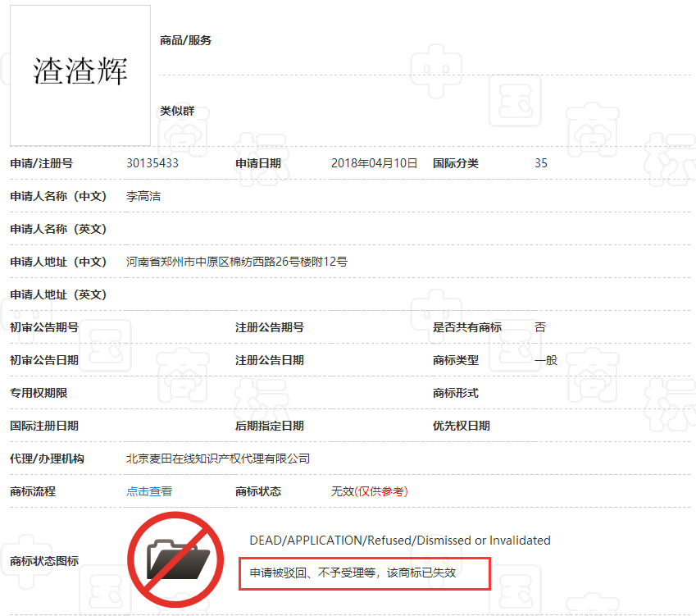This screenshot has width=696, height=616.
Task: Click the application date 2018年04月10日
Action: coord(374,163)
